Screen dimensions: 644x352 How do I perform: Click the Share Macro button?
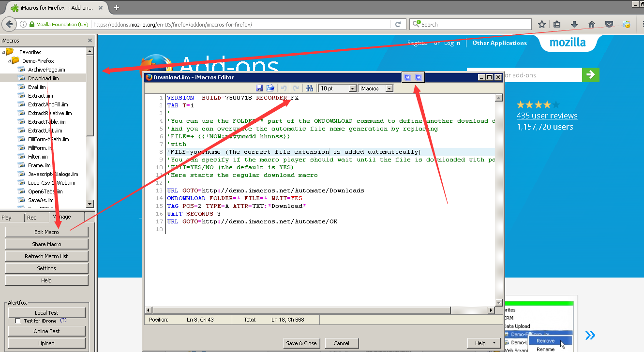[x=46, y=244]
